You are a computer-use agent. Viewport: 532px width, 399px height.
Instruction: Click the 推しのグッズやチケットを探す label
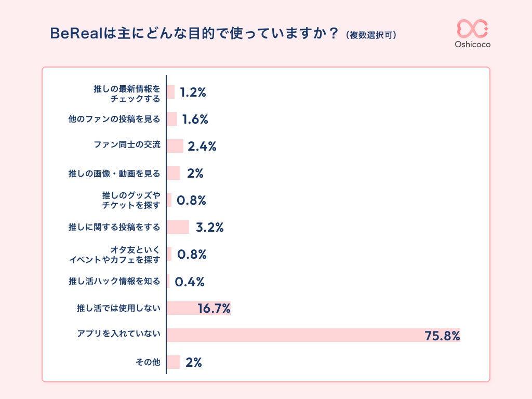131,201
